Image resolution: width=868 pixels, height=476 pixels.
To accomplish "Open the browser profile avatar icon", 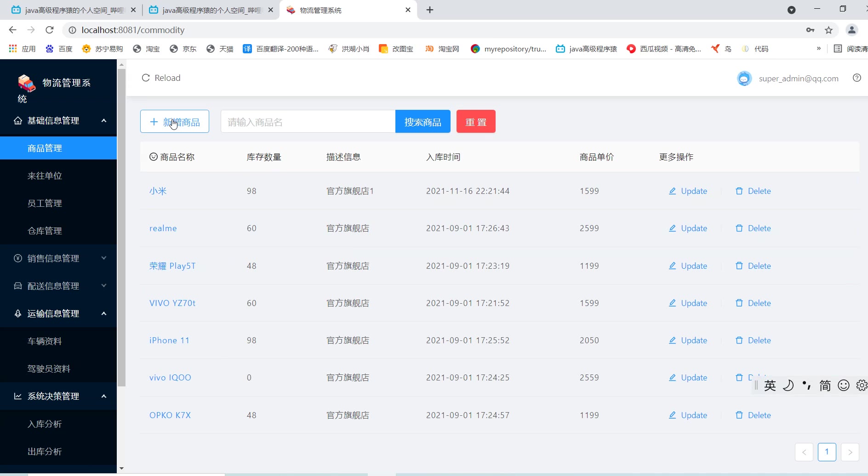I will pyautogui.click(x=851, y=30).
